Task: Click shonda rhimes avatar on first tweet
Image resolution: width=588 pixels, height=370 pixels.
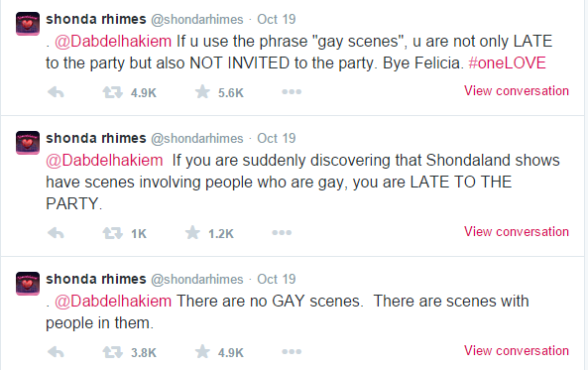Action: click(28, 24)
